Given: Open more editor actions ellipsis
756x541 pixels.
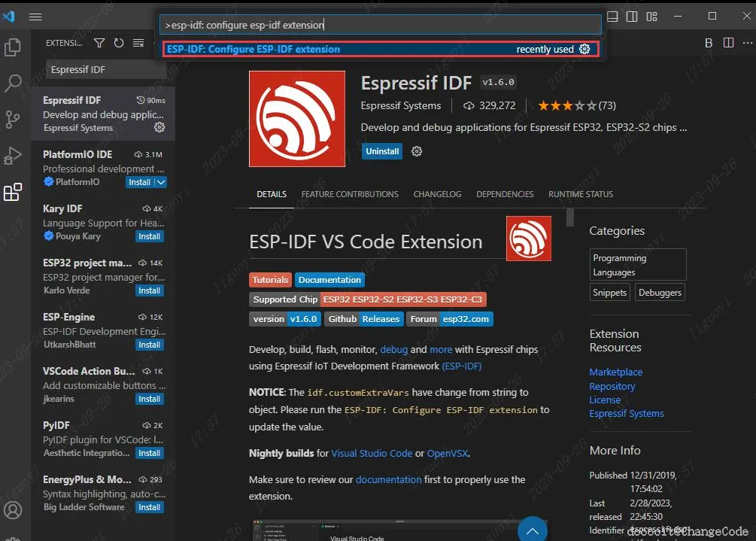Looking at the screenshot, I should [x=747, y=43].
